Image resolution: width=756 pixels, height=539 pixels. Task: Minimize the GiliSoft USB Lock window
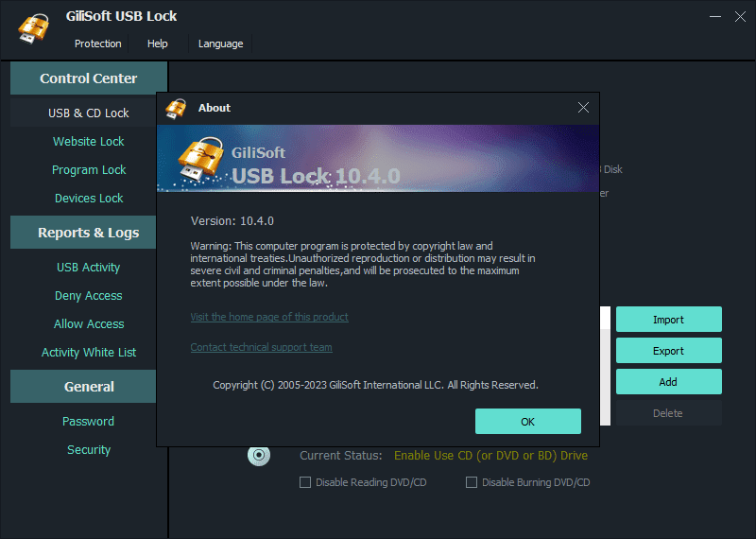(715, 16)
